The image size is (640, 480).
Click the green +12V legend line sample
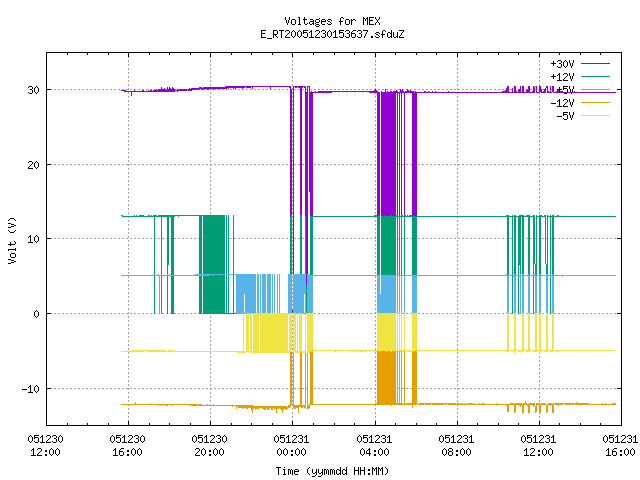tap(596, 76)
